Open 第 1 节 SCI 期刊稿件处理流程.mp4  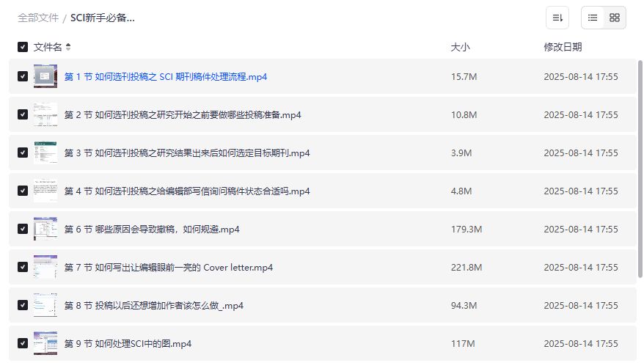[x=166, y=77]
